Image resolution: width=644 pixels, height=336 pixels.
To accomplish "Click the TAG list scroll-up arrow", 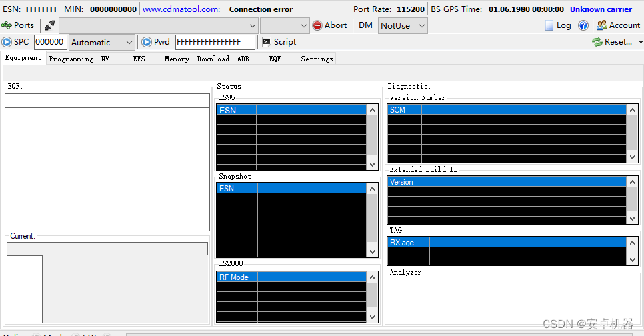I will 633,243.
